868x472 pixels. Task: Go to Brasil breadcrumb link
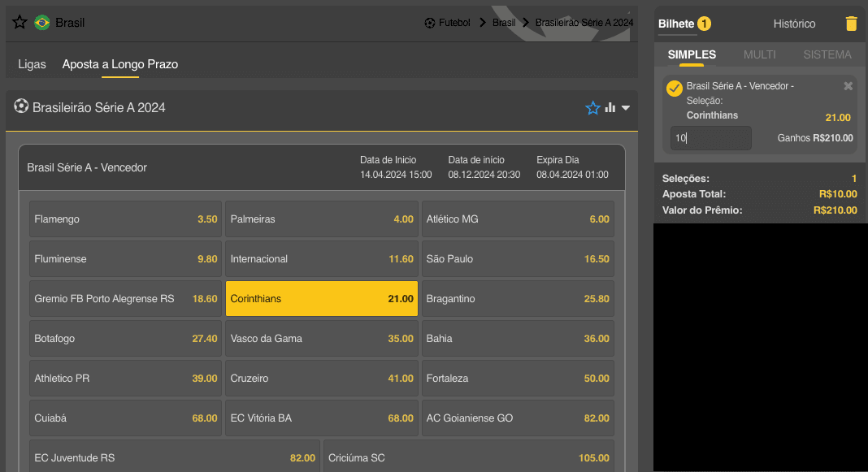(504, 23)
